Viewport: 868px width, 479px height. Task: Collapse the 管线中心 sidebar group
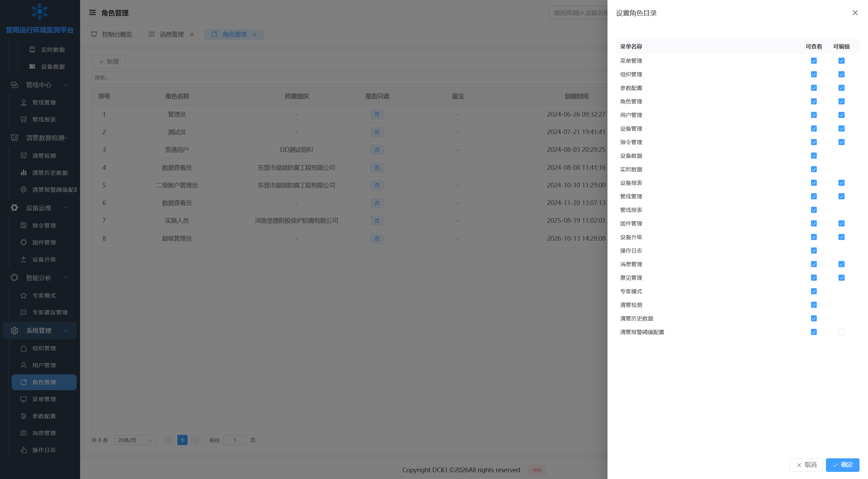coord(65,85)
